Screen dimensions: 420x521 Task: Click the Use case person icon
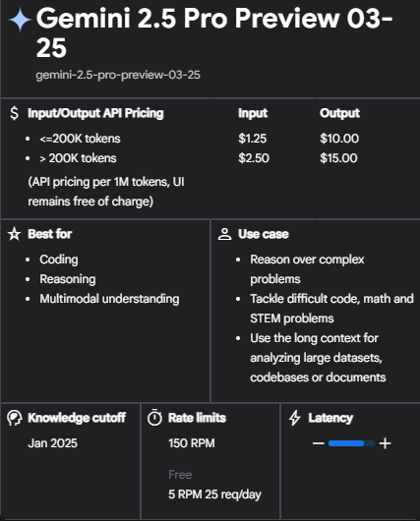coord(225,234)
